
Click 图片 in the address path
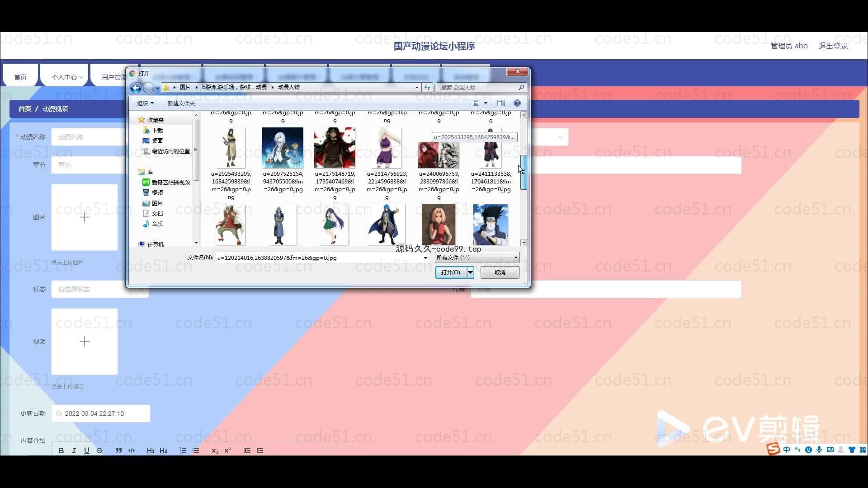click(x=185, y=87)
